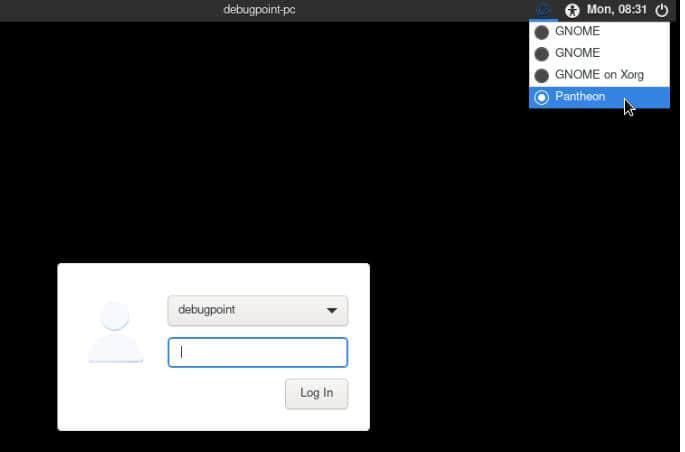The image size is (685, 452).
Task: Pick the second GNOME entry text
Action: coord(577,54)
